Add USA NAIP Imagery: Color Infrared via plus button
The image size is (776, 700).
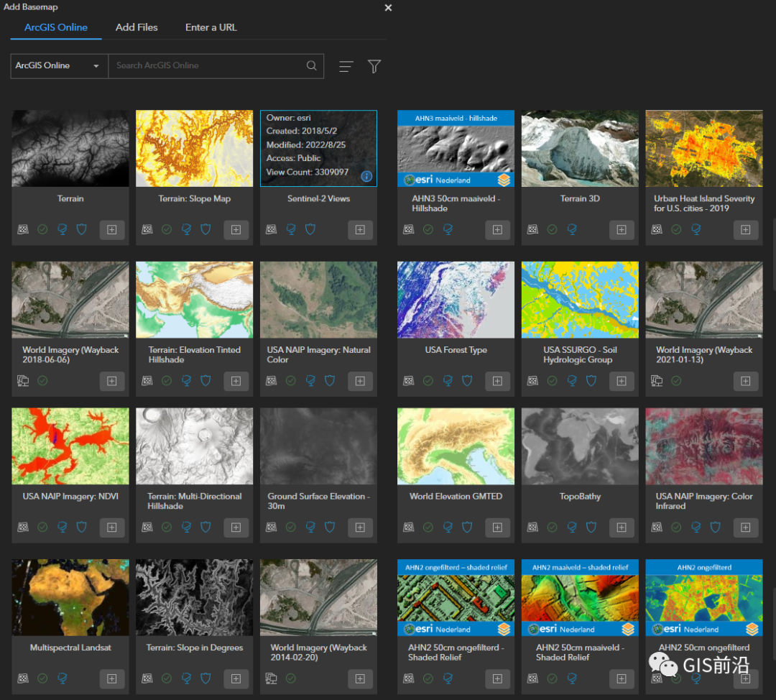tap(746, 528)
